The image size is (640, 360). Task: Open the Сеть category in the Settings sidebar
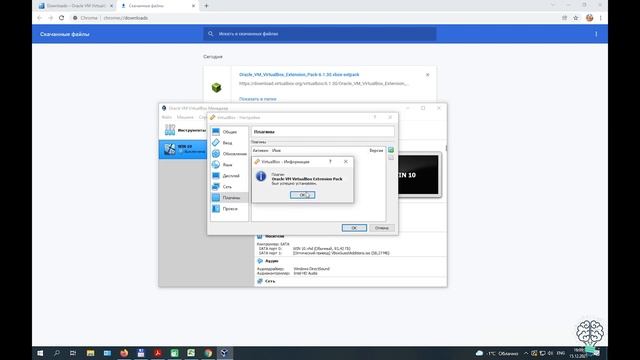(229, 187)
